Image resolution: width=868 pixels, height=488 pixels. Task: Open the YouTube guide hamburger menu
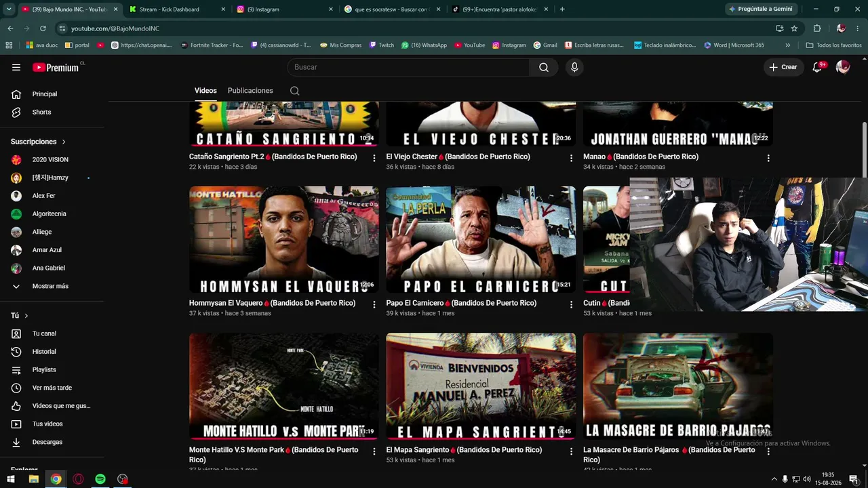tap(16, 67)
